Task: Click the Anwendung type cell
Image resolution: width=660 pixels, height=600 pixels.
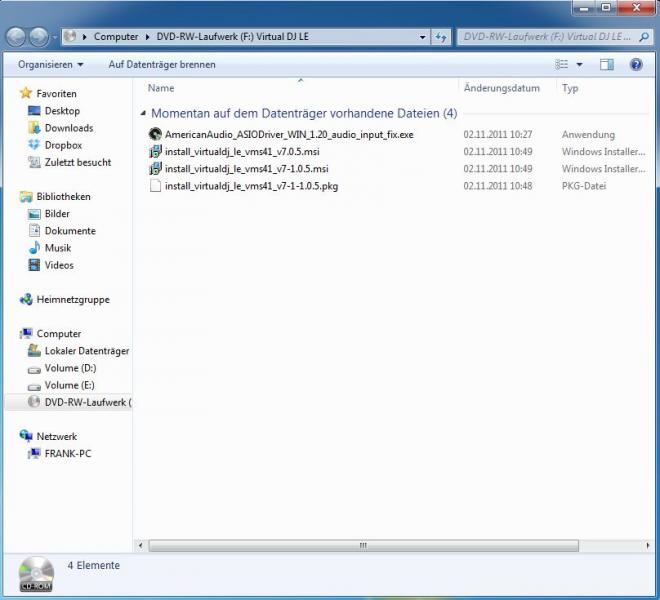Action: point(588,135)
